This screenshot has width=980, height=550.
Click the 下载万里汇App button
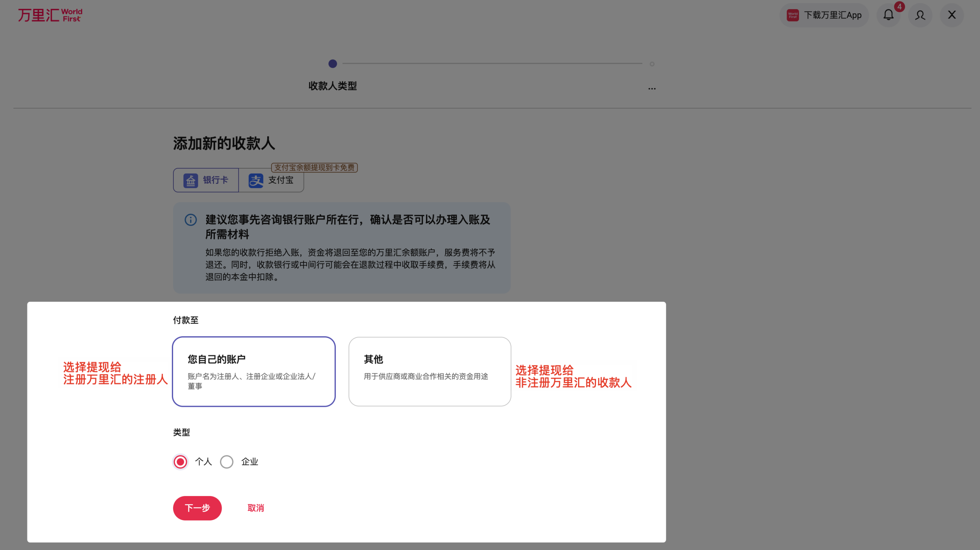824,15
